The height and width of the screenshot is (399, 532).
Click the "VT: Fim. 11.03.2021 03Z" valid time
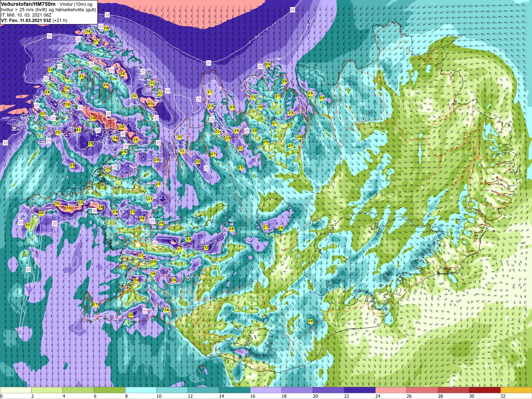(26, 20)
